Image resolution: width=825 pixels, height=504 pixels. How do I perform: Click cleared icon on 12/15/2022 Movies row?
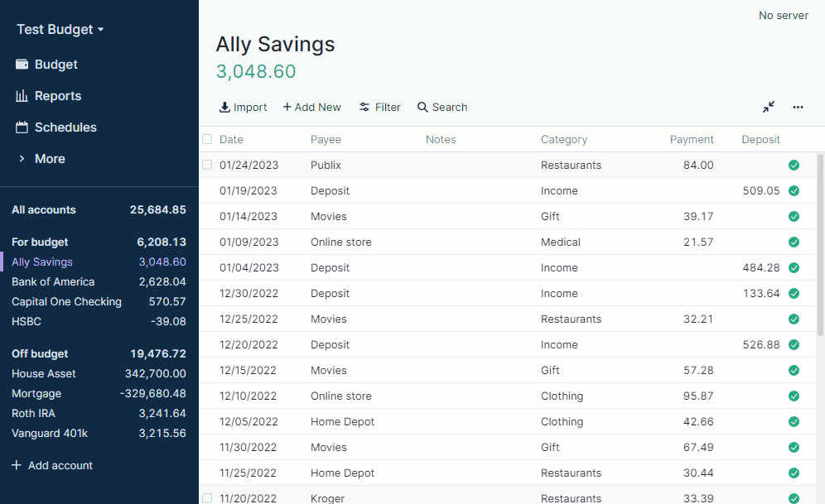point(794,371)
